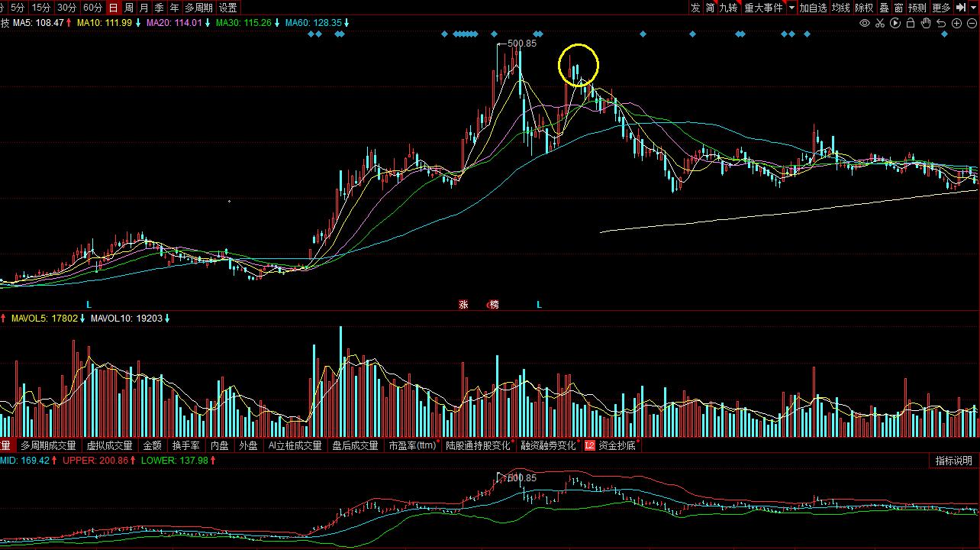Select the 60分 timeframe tab
This screenshot has width=980, height=550.
[92, 8]
